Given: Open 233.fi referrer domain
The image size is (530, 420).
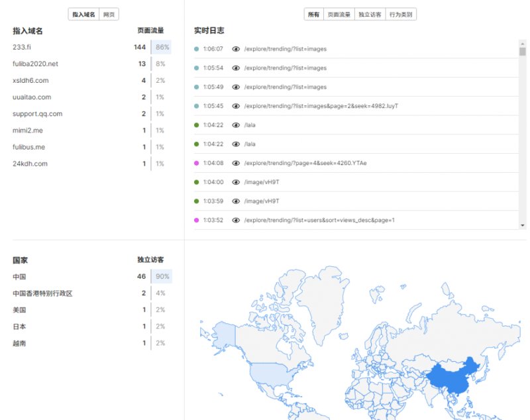Looking at the screenshot, I should coord(22,47).
